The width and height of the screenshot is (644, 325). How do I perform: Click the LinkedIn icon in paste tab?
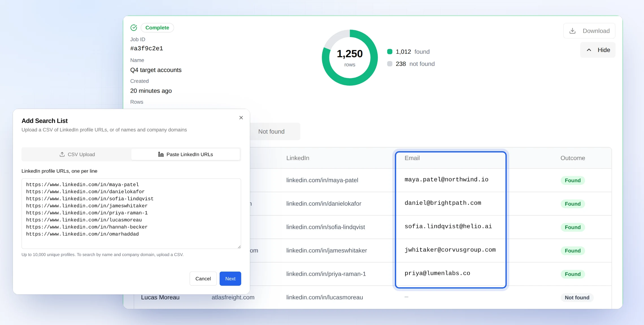pyautogui.click(x=161, y=154)
